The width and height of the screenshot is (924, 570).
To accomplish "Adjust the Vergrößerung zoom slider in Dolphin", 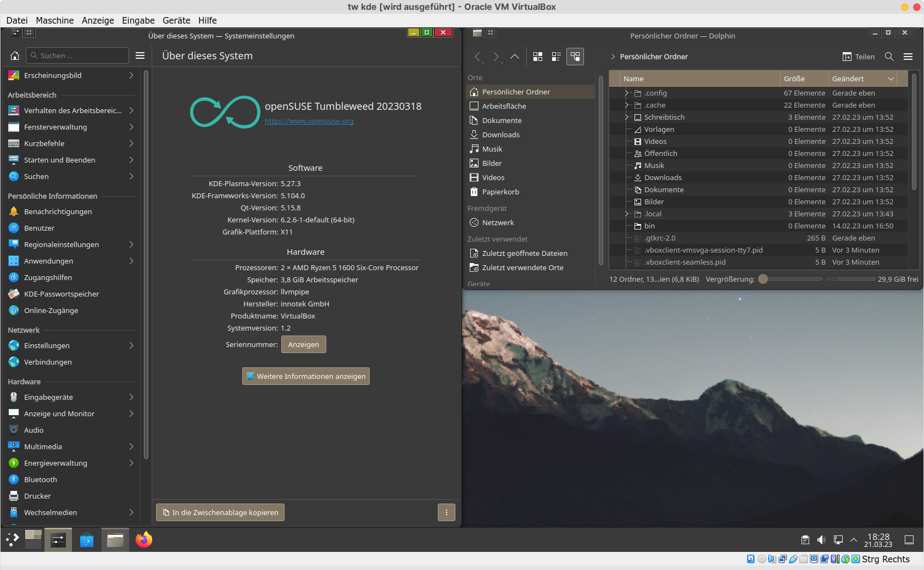I will point(790,279).
